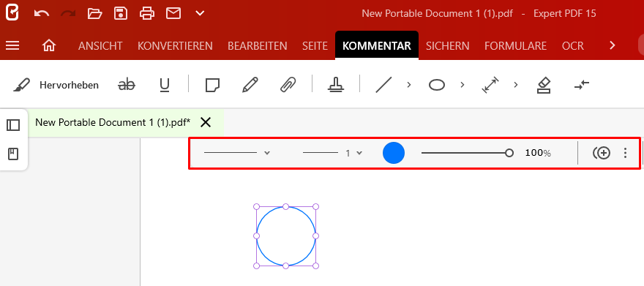This screenshot has height=286, width=644.
Task: Select the blue circle annotation on page
Action: coord(286,236)
